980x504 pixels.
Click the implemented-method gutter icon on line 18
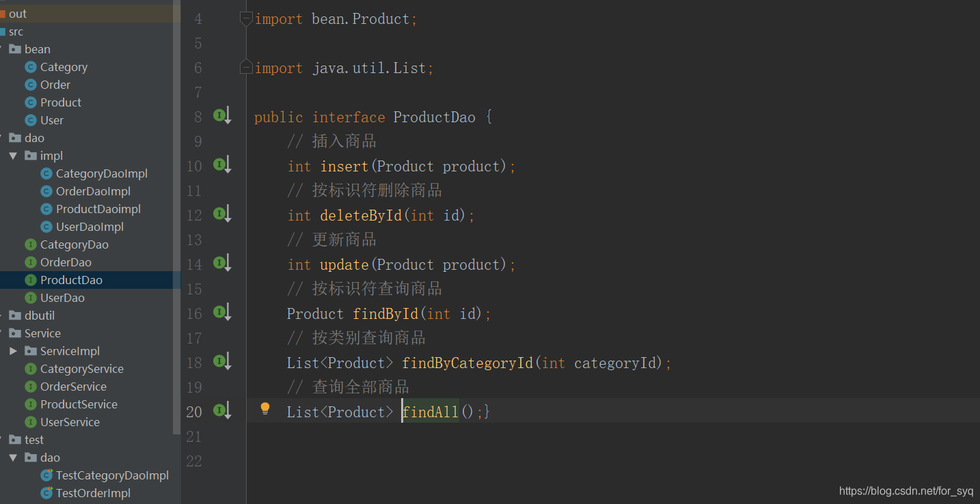[x=223, y=362]
